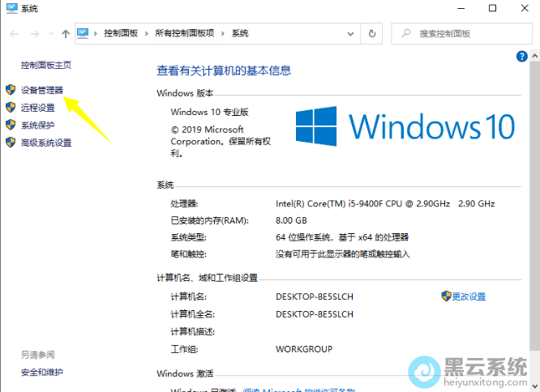Open 高级系统设置 link
Image resolution: width=540 pixels, height=392 pixels.
point(46,143)
